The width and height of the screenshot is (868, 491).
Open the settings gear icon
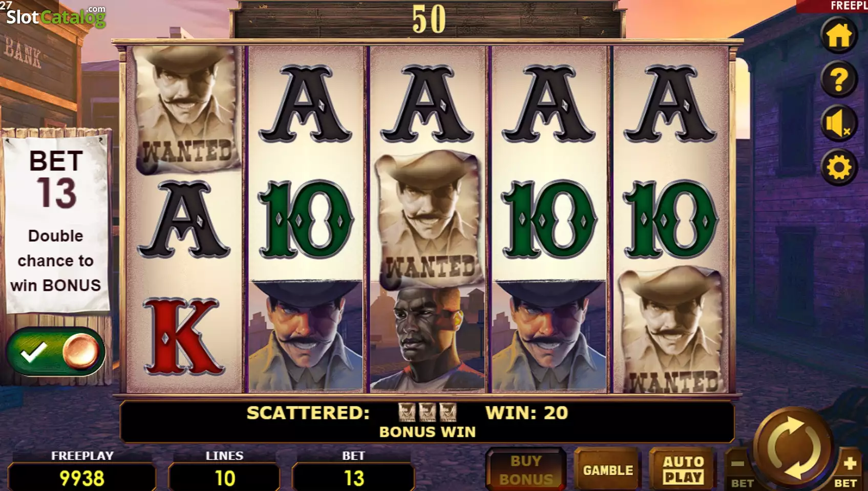tap(839, 167)
